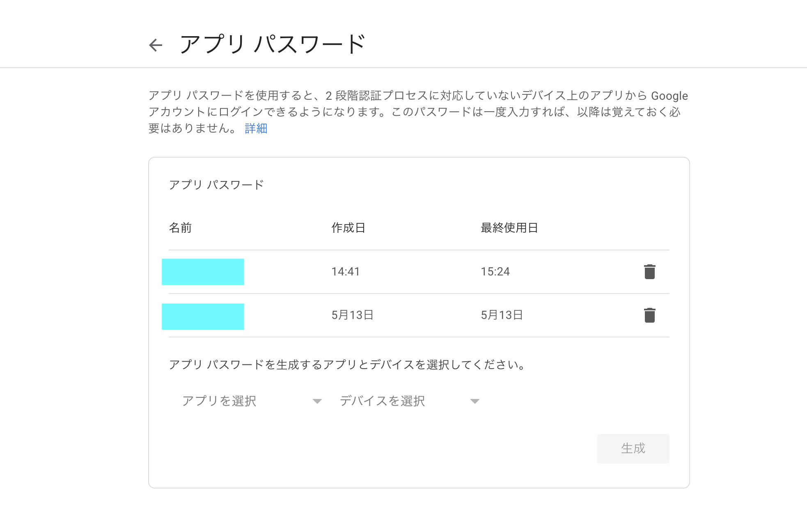This screenshot has width=807, height=532.
Task: Expand the device selection menu arrow
Action: click(x=475, y=401)
